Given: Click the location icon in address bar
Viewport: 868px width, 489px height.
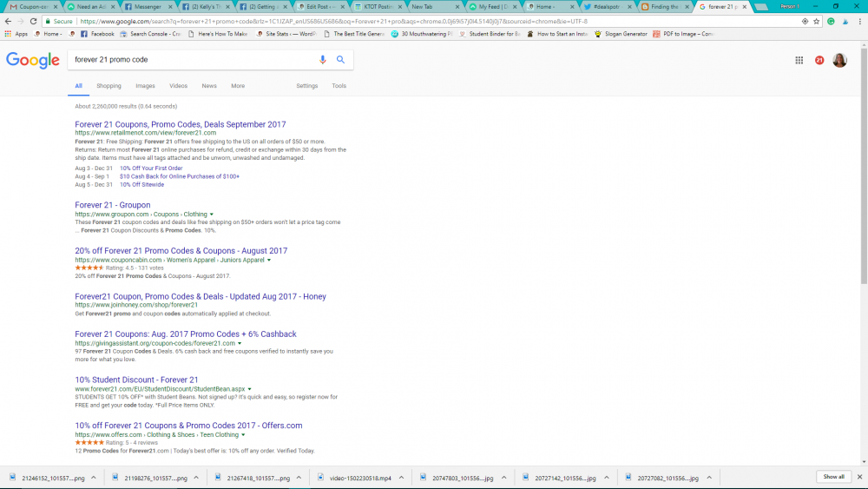Looking at the screenshot, I should (805, 21).
